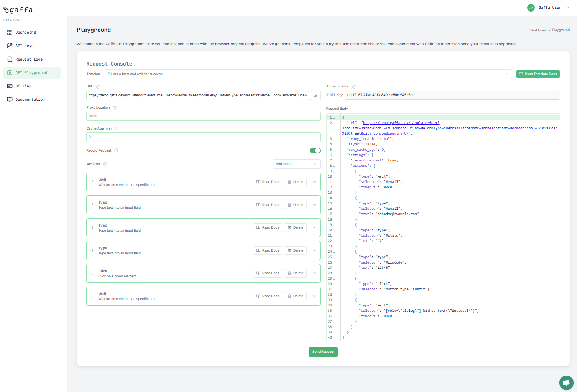
Task: Click the chat support bubble icon
Action: 566,382
